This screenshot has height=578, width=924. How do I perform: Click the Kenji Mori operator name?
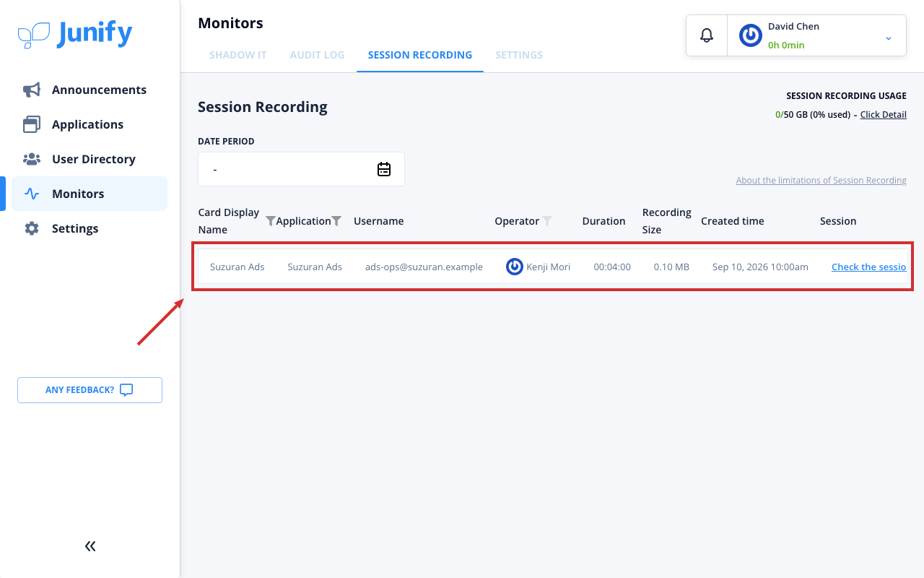pos(549,267)
